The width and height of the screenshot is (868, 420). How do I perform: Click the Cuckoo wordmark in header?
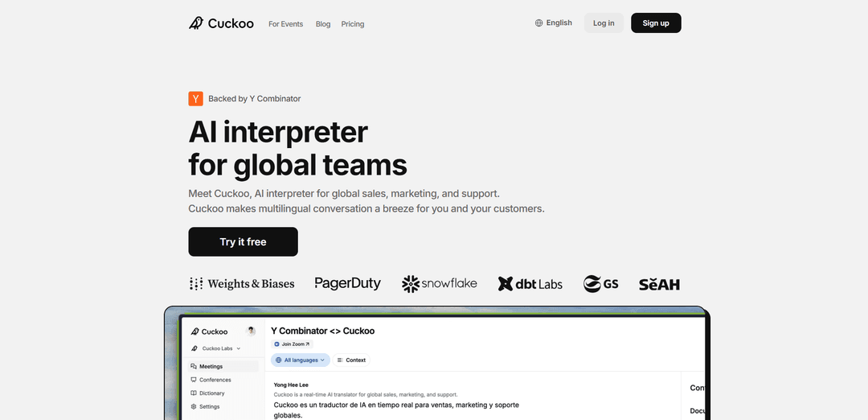tap(231, 23)
